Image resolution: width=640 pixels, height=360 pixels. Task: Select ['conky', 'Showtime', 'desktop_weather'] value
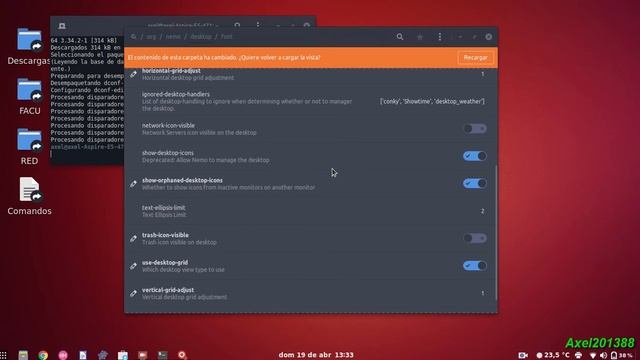432,101
